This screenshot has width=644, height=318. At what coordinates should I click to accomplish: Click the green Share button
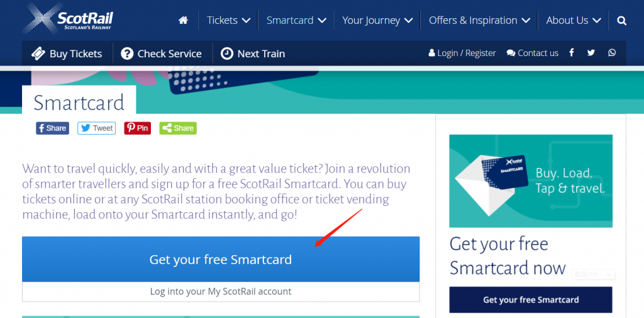coord(178,128)
